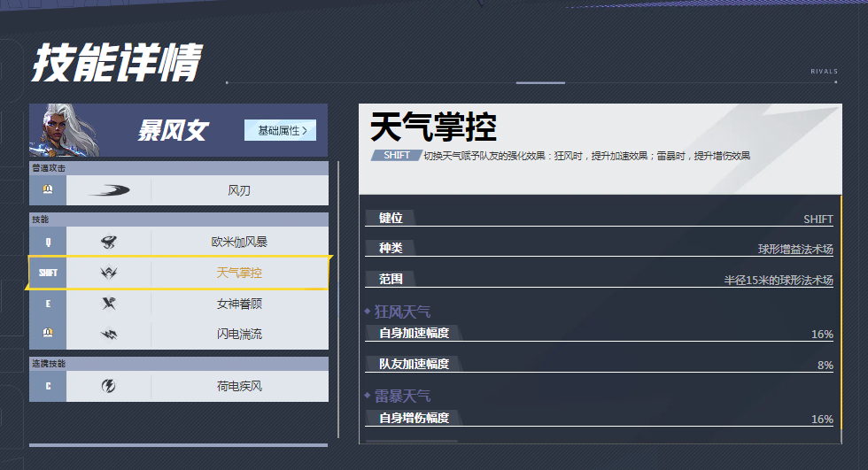868x470 pixels.
Task: Collapse the 雷暴天气 section header
Action: click(x=402, y=396)
